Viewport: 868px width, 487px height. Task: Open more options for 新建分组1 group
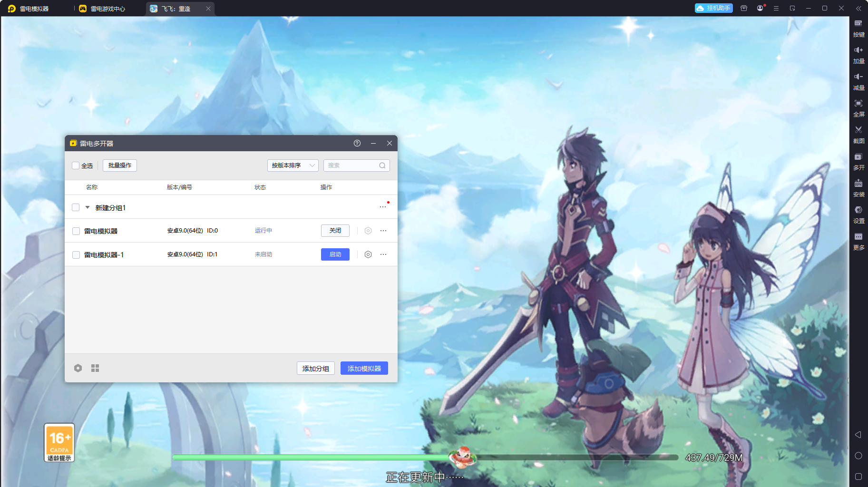point(383,207)
